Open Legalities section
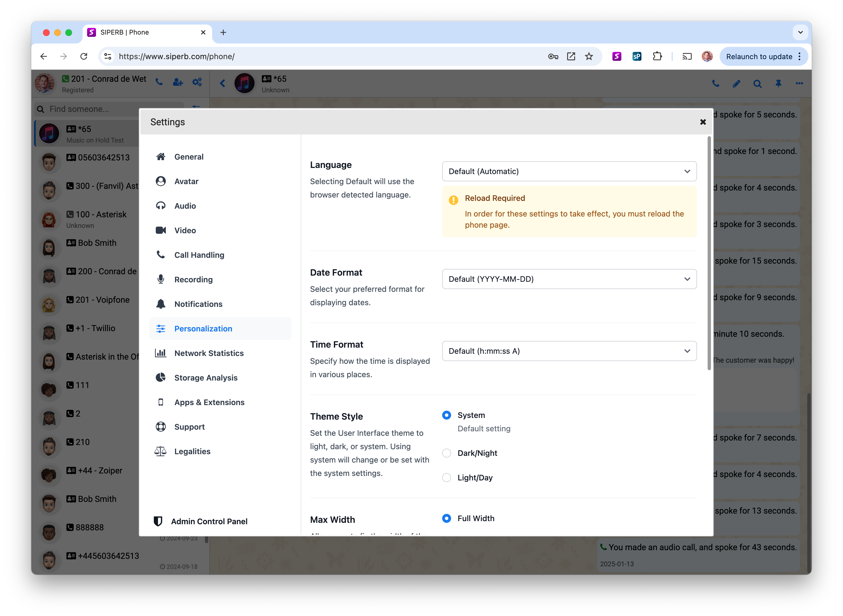Screen dimensions: 843x616 (x=220, y=451)
